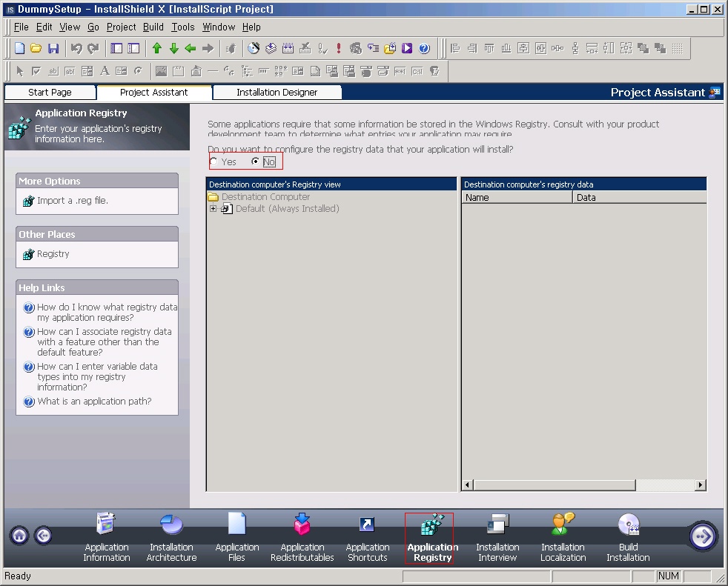Click the green up arrow toolbar icon
This screenshot has width=728, height=586.
pos(157,48)
